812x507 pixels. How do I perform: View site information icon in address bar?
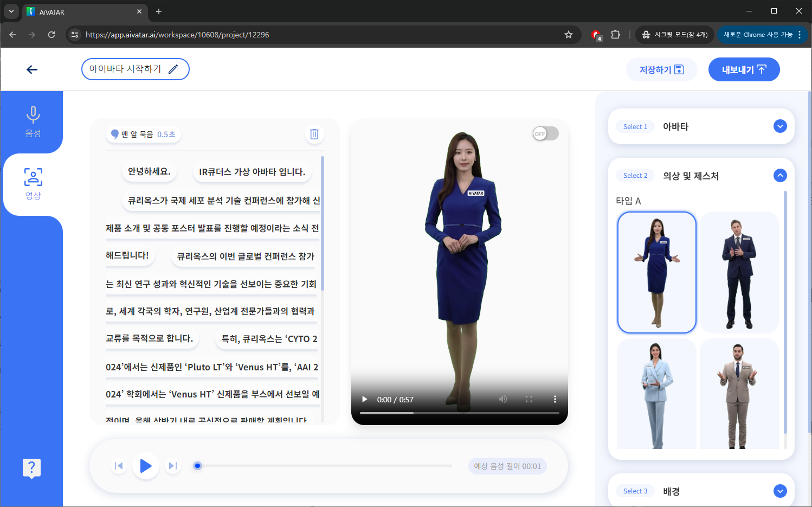(x=75, y=35)
